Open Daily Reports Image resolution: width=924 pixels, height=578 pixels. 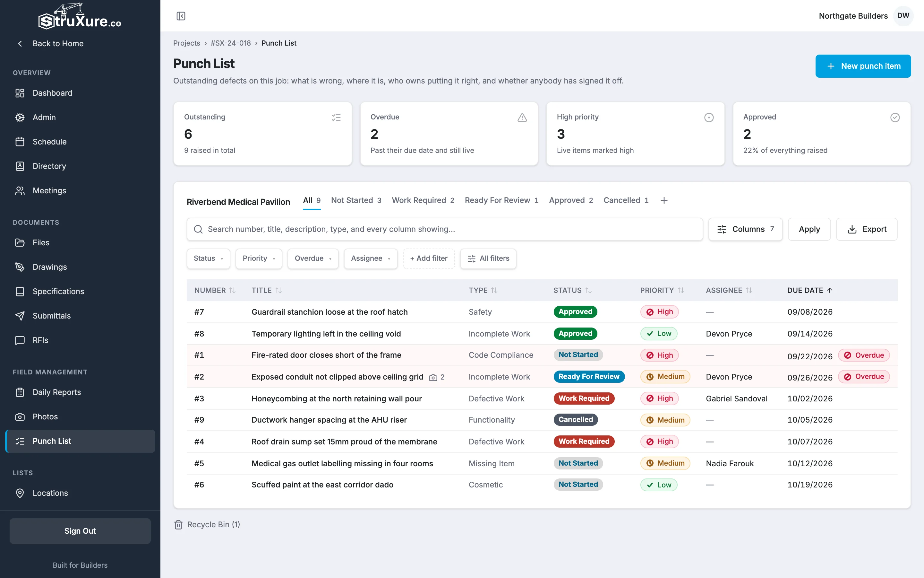coord(80,392)
